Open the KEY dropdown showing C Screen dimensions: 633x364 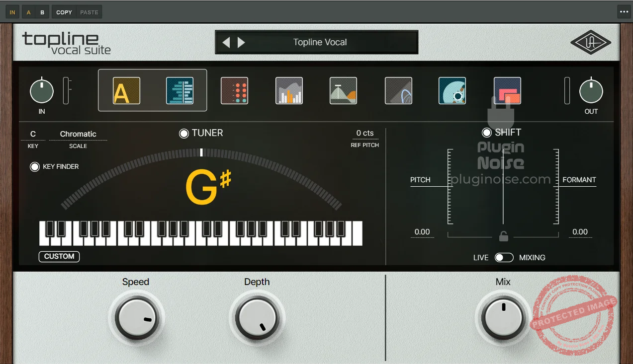pos(33,134)
